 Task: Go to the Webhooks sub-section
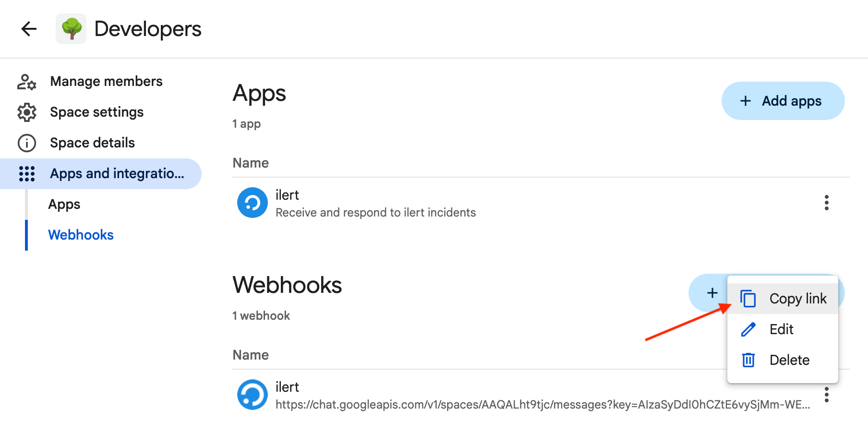(x=81, y=235)
